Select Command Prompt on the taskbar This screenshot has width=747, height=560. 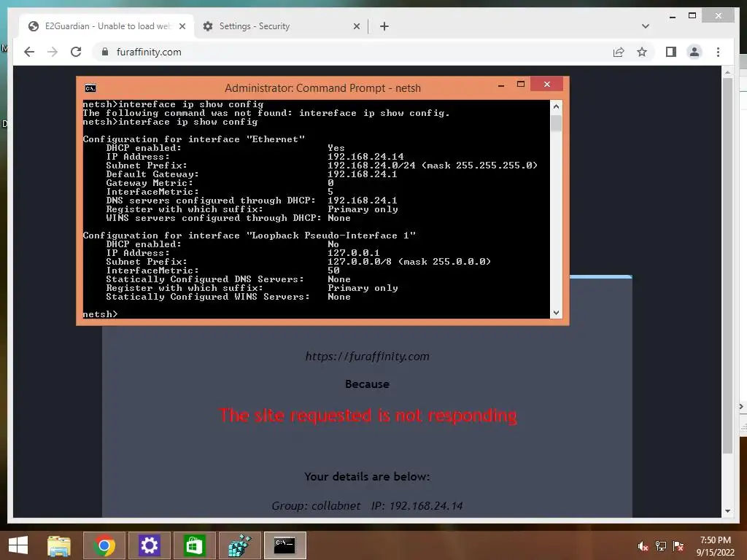285,545
